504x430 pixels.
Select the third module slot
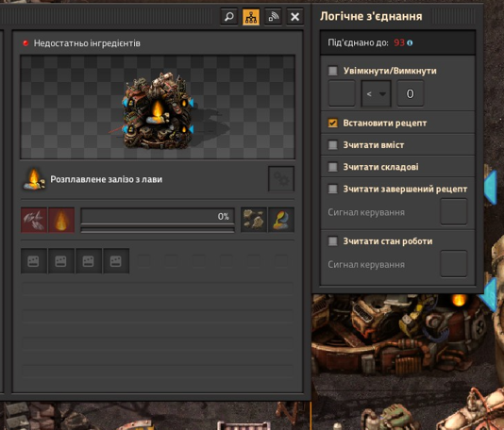pos(89,261)
